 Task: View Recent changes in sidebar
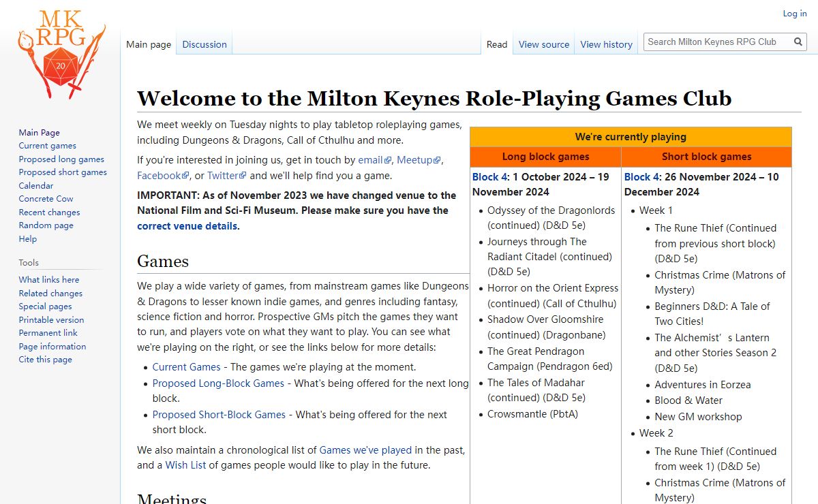tap(49, 212)
